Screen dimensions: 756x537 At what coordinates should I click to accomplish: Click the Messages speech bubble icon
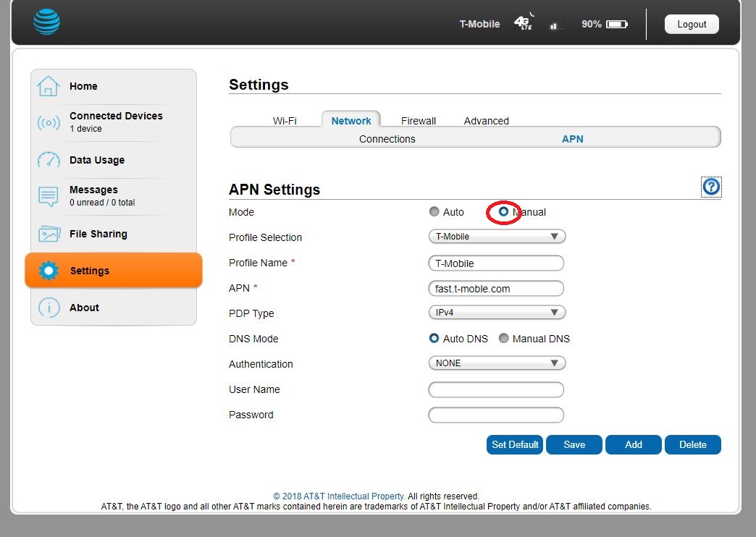point(49,196)
